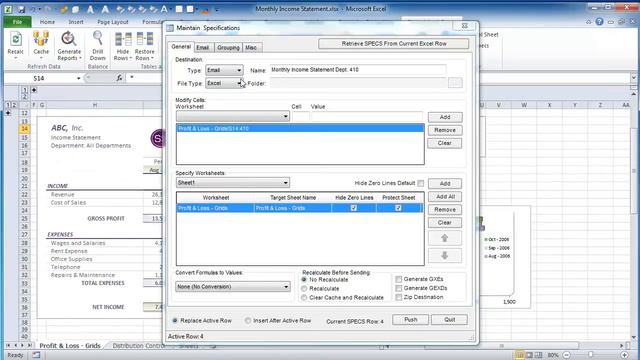Open the File ribbon tab

click(x=17, y=22)
